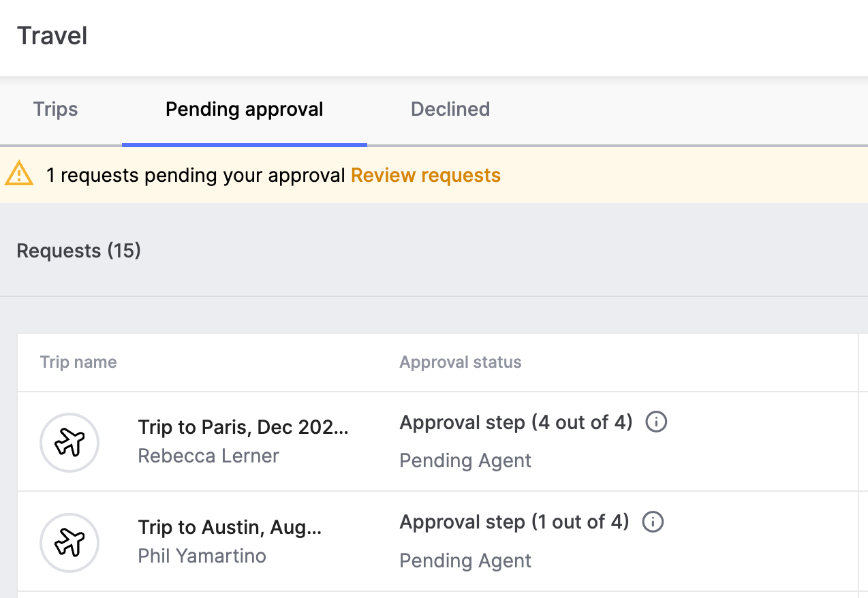868x598 pixels.
Task: Click traveler name Phil Yamartino
Action: pyautogui.click(x=202, y=556)
